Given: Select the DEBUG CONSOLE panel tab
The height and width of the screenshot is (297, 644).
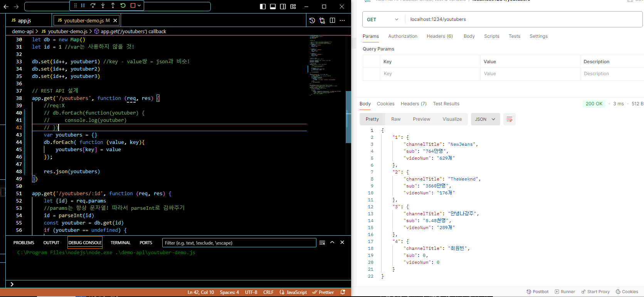Looking at the screenshot, I should (x=85, y=243).
